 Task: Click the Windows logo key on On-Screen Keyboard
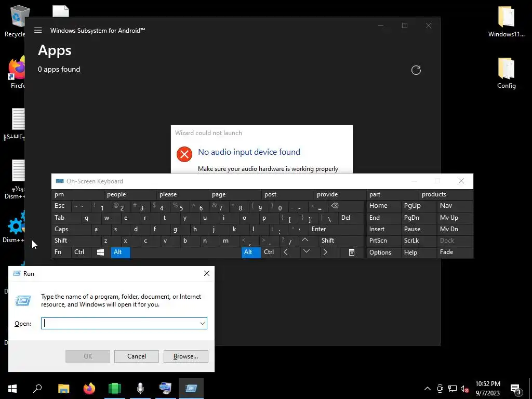[100, 252]
